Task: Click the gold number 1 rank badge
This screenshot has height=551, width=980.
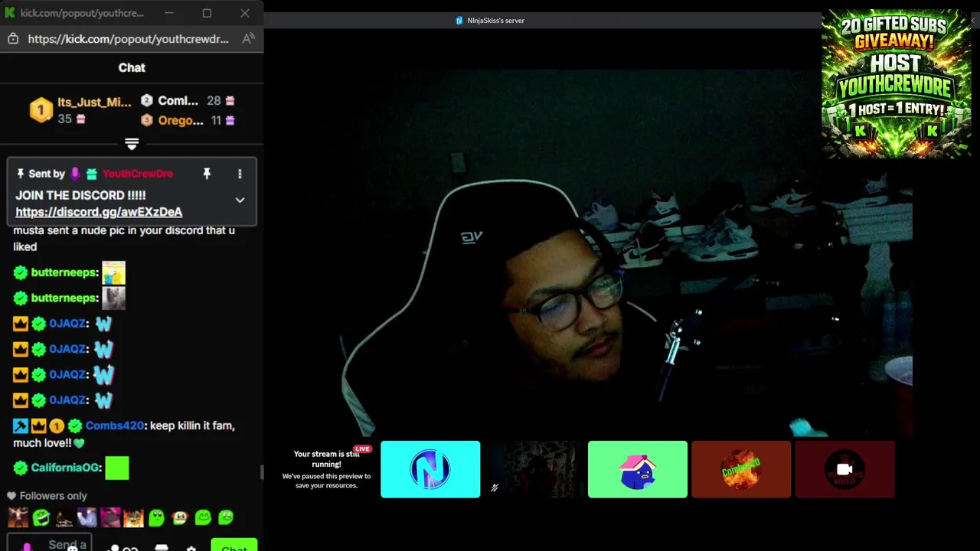Action: click(41, 110)
